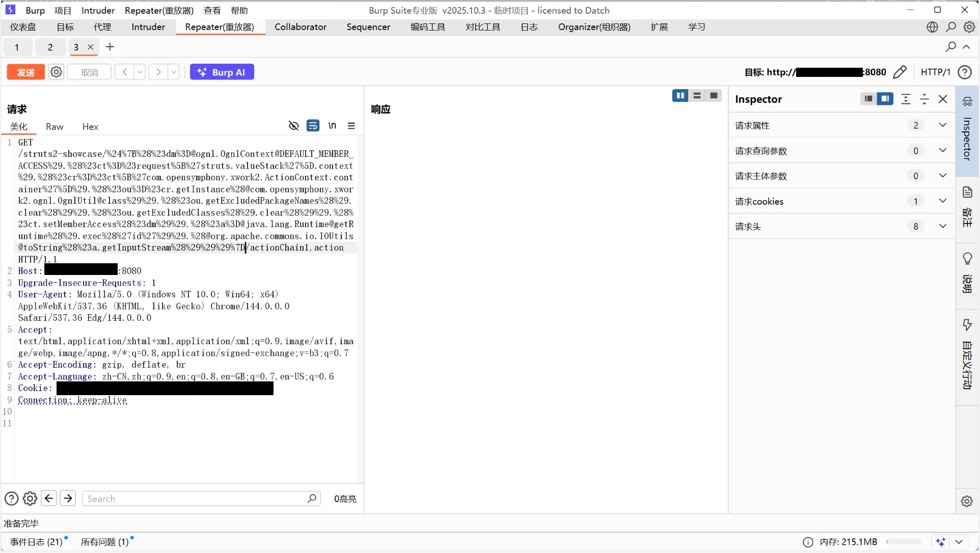This screenshot has height=553, width=980.
Task: Open the previous-history dropdown arrow
Action: coord(140,72)
